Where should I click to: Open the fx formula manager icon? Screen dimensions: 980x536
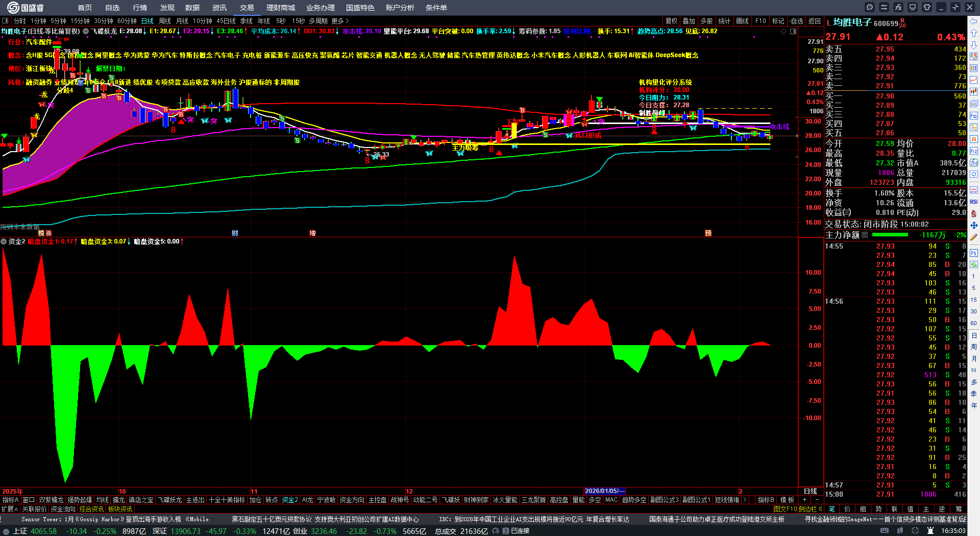[x=898, y=7]
